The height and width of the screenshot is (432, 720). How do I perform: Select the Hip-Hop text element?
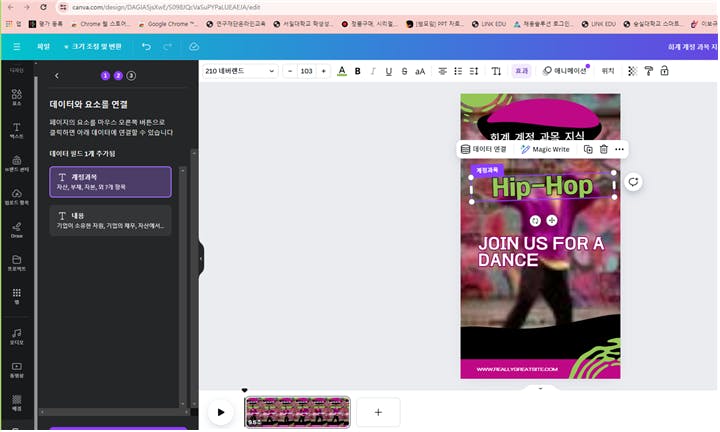point(542,187)
